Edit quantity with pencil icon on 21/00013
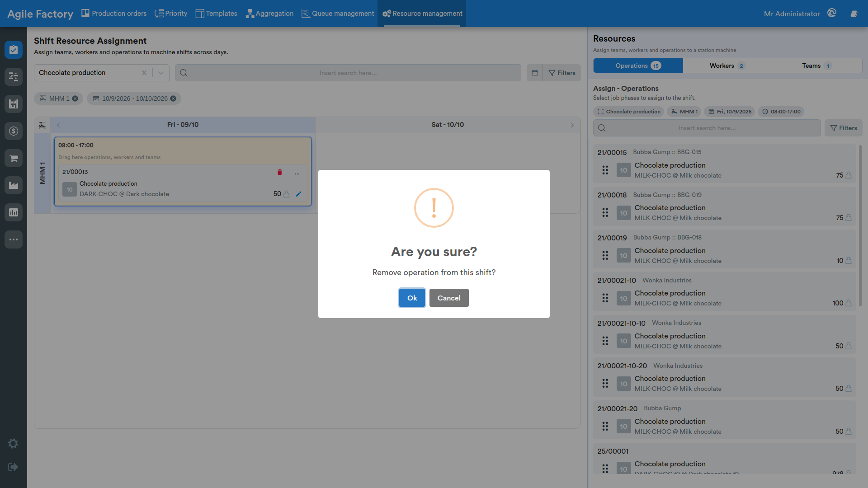Screen dimensions: 868x488 298,194
